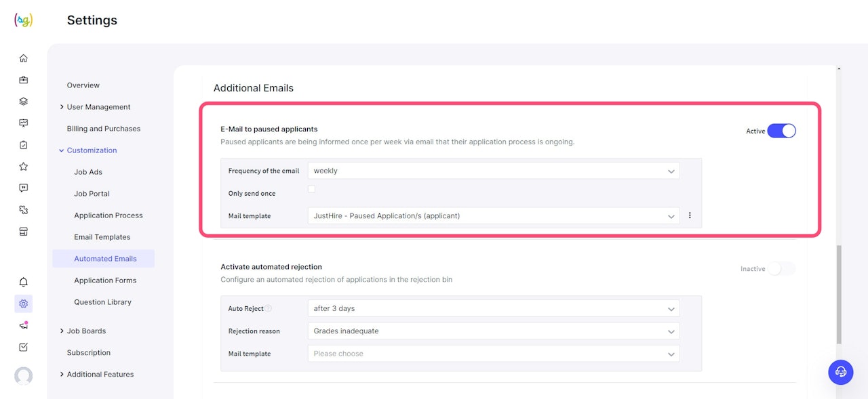Select Email Templates in settings menu
Screen dimensions: 868x399
pos(102,237)
